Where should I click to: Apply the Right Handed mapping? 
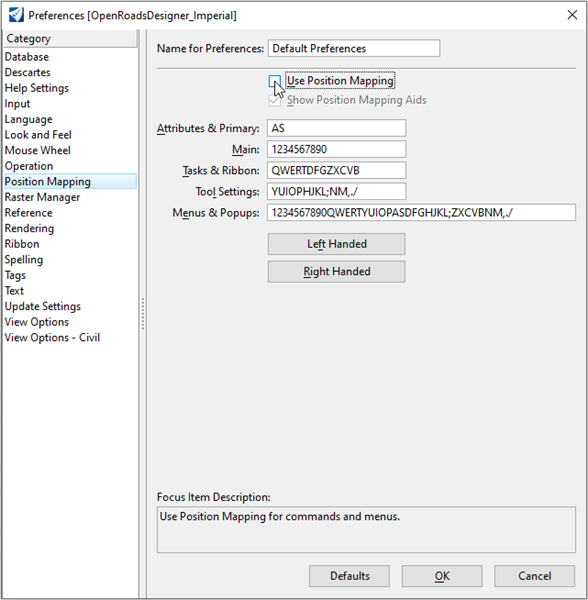337,271
